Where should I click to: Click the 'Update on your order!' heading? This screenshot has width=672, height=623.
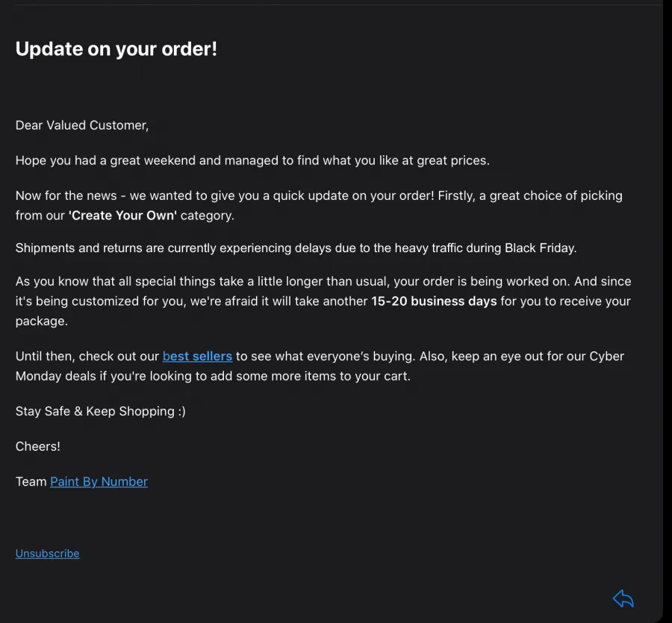point(116,49)
